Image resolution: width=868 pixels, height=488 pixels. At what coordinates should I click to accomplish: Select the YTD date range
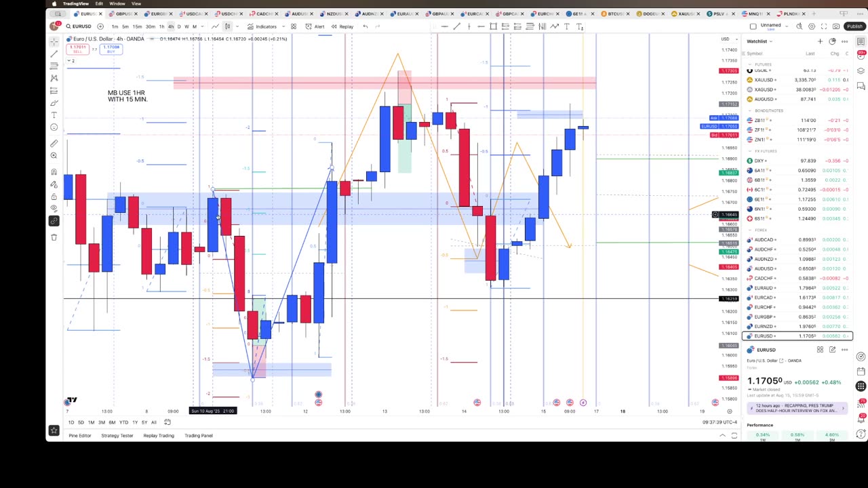124,422
